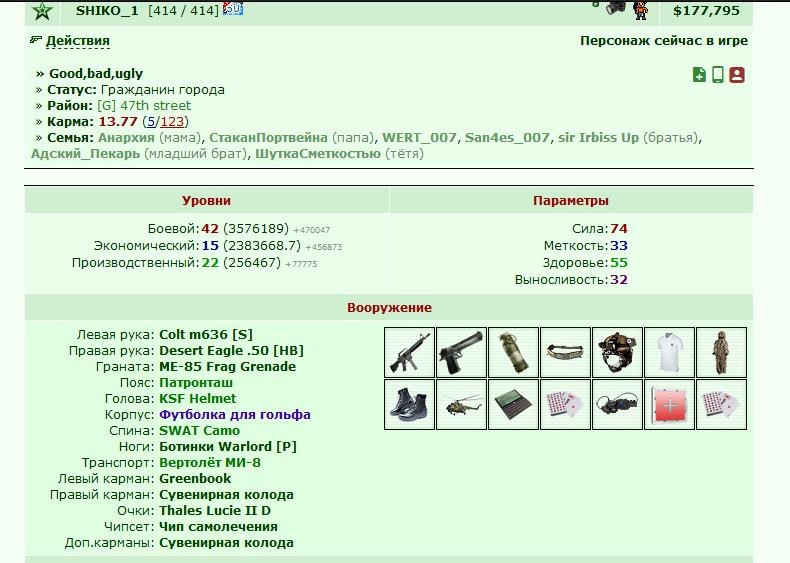This screenshot has height=563, width=790.
Task: Click the ME-85 Frag Grenade link
Action: click(x=227, y=366)
